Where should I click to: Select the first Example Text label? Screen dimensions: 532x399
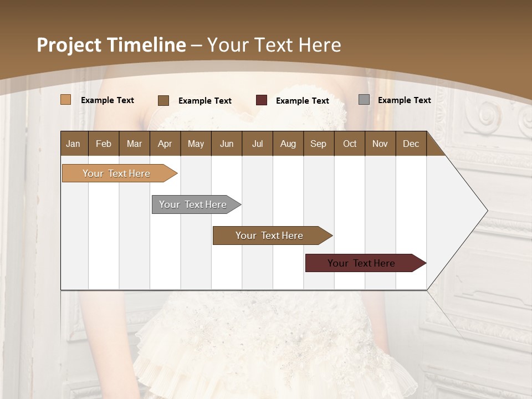pyautogui.click(x=108, y=100)
